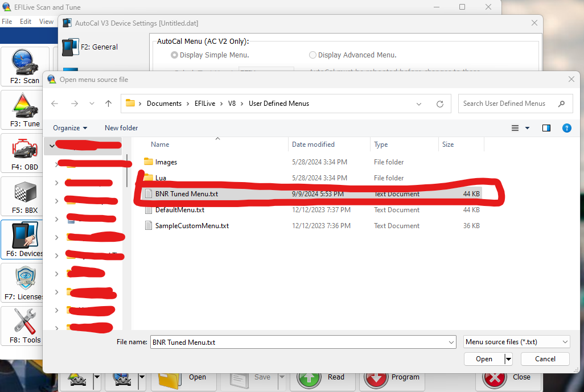The width and height of the screenshot is (584, 392).
Task: Open file dialog help
Action: (x=566, y=128)
